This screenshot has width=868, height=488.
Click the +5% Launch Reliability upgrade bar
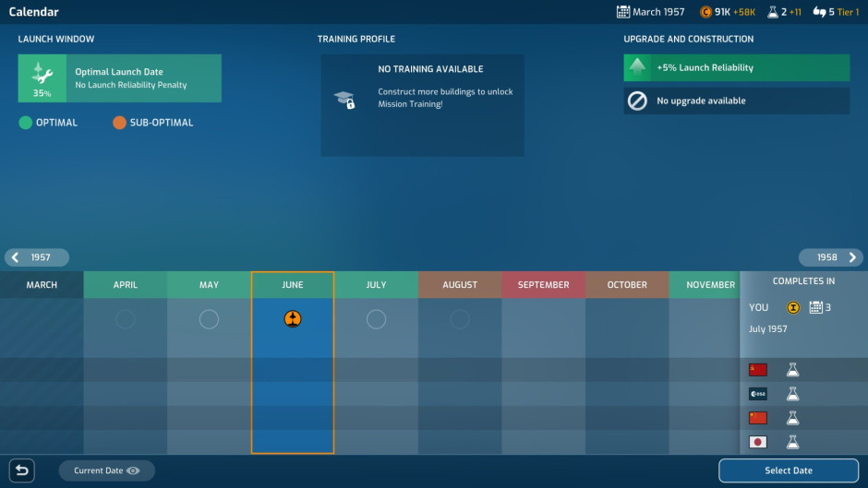[x=736, y=67]
